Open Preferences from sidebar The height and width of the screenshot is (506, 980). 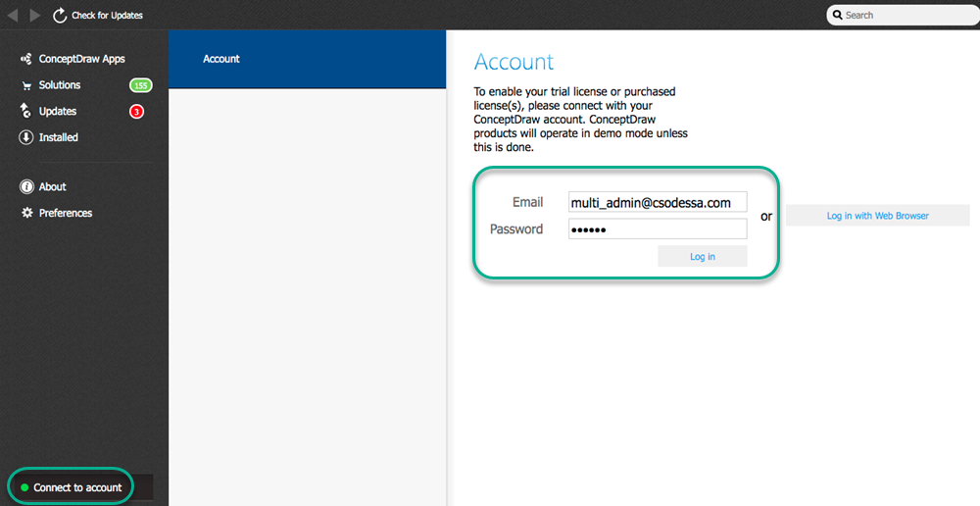click(66, 213)
